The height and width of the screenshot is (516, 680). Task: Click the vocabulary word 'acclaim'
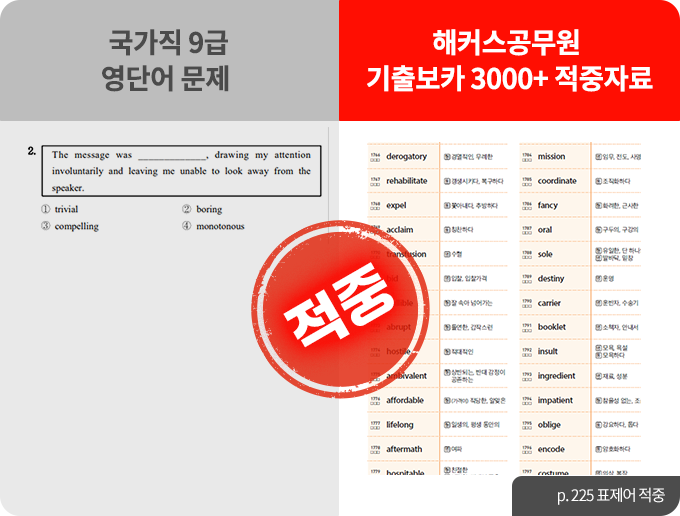point(400,230)
